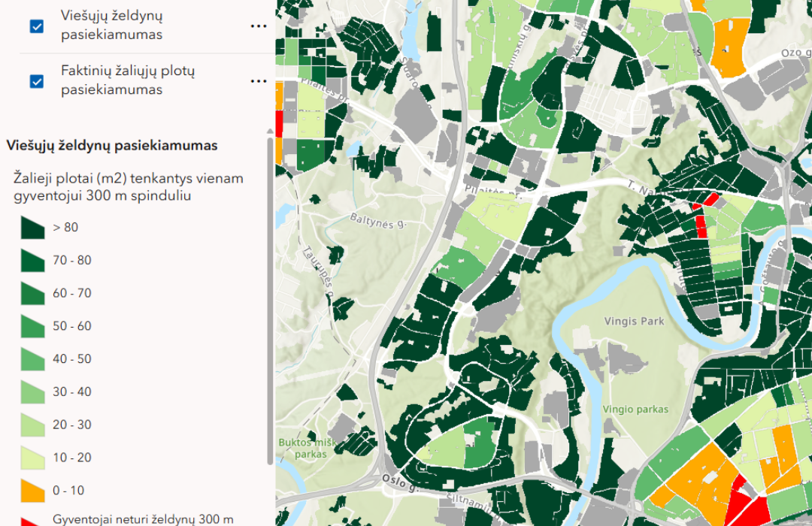This screenshot has width=812, height=526.
Task: Select the '70 - 80' legend symbol
Action: [x=32, y=261]
